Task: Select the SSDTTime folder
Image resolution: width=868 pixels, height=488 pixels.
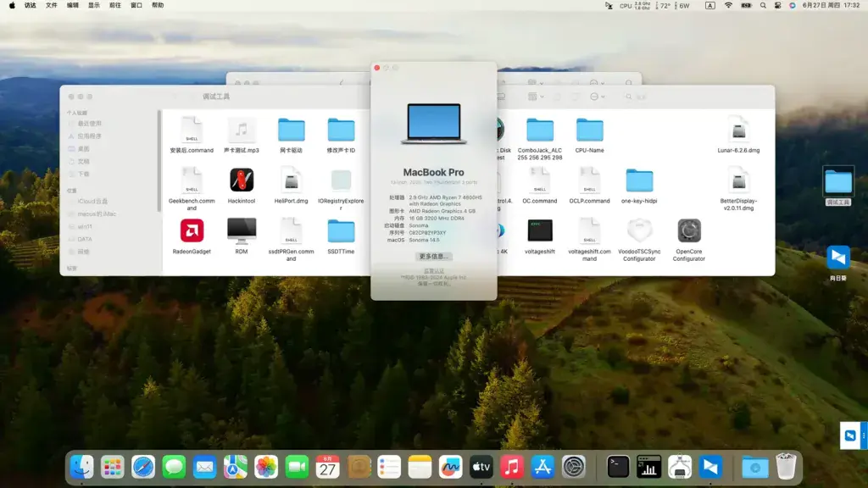Action: click(x=341, y=231)
